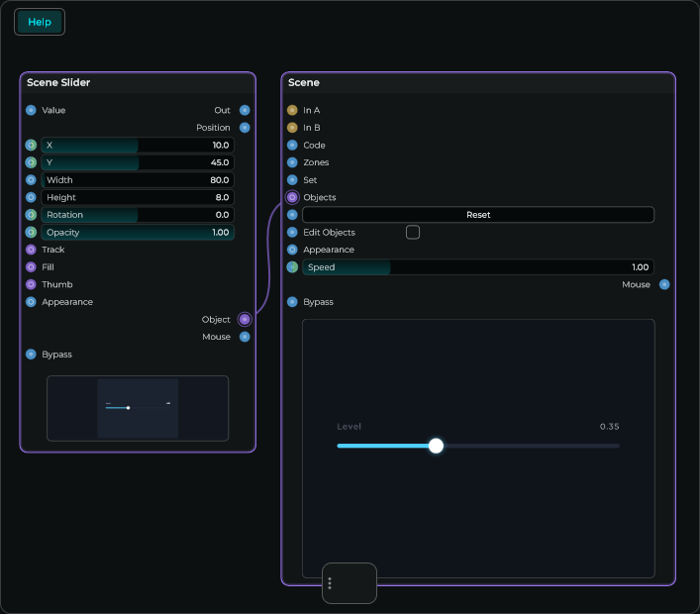Click the Track purple input port
This screenshot has height=614, width=700.
click(31, 250)
